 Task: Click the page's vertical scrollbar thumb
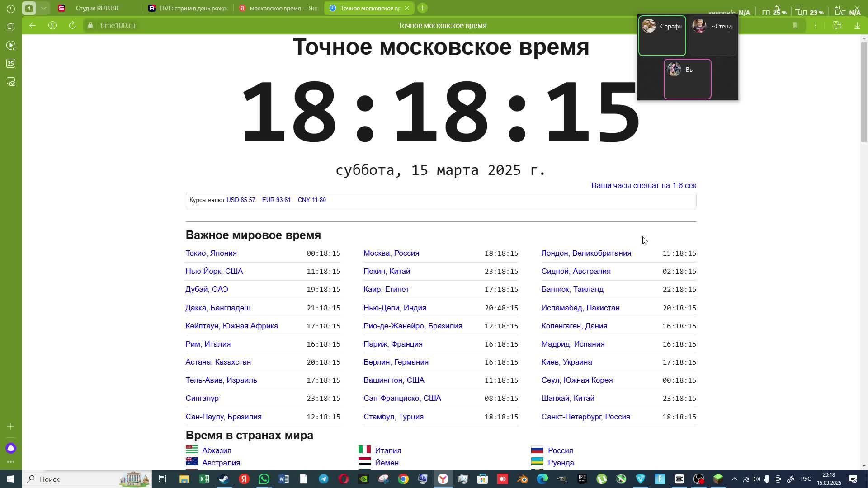click(x=863, y=93)
